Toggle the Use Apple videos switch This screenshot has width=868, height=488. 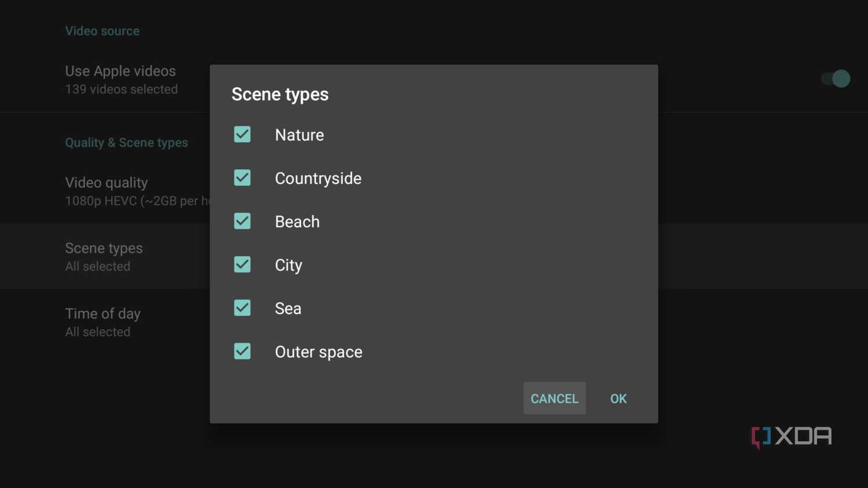pyautogui.click(x=836, y=79)
